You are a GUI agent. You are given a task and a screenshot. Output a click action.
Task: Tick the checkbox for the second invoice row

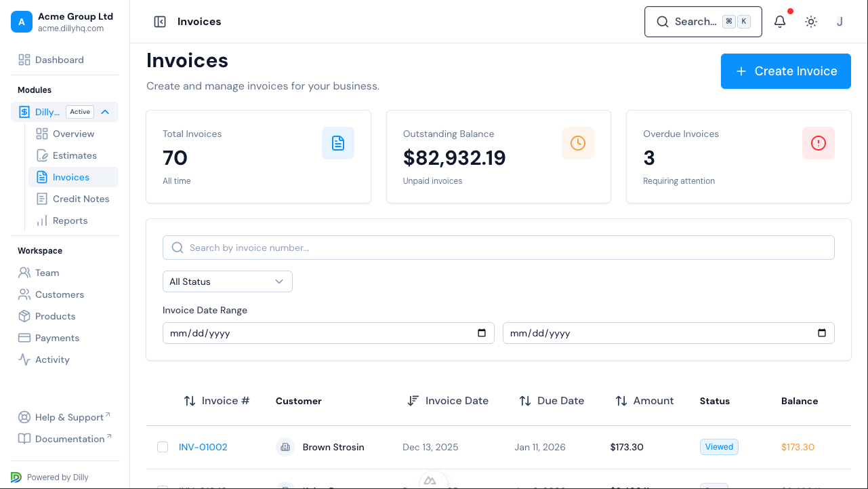pos(163,486)
